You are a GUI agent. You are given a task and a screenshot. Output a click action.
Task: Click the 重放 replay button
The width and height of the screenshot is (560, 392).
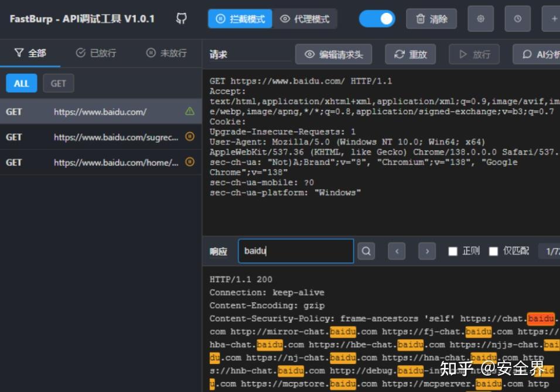(x=411, y=54)
